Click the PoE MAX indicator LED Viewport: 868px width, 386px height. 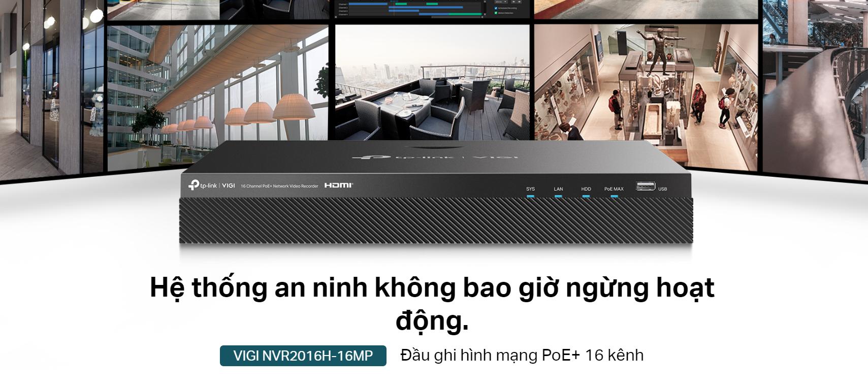point(614,196)
